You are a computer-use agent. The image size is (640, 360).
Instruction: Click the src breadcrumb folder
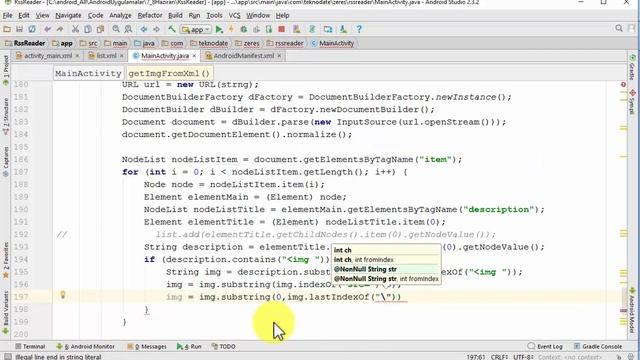89,43
